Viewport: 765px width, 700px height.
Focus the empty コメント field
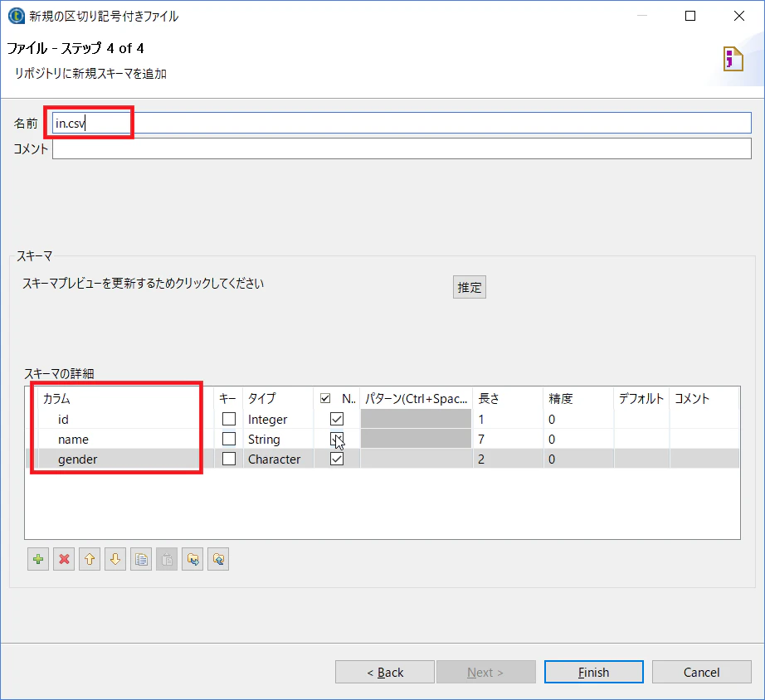point(402,148)
